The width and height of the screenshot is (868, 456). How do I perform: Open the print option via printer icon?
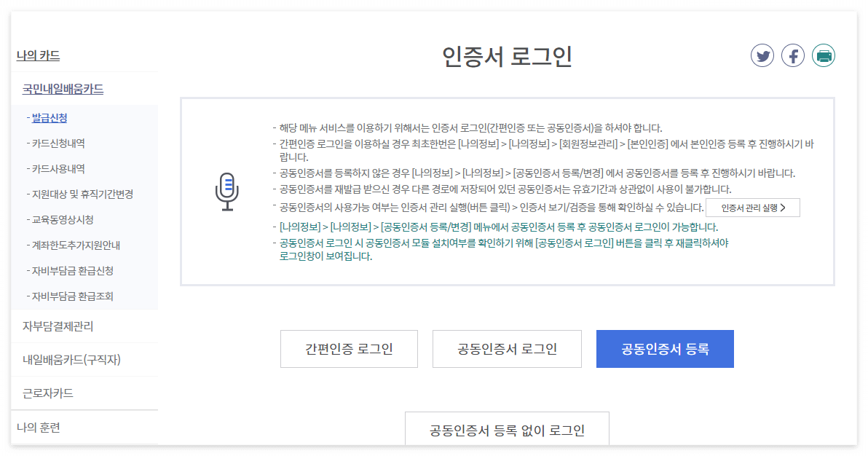coord(824,55)
